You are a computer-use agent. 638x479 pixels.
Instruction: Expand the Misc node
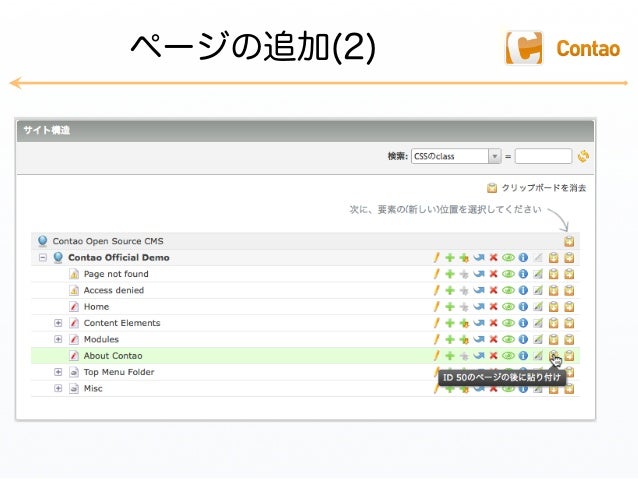pos(58,388)
